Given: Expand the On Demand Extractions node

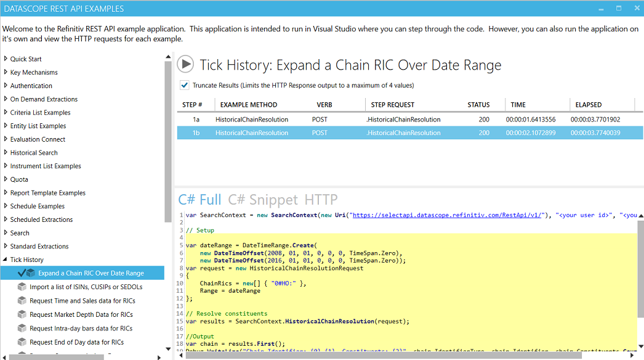Looking at the screenshot, I should click(6, 99).
